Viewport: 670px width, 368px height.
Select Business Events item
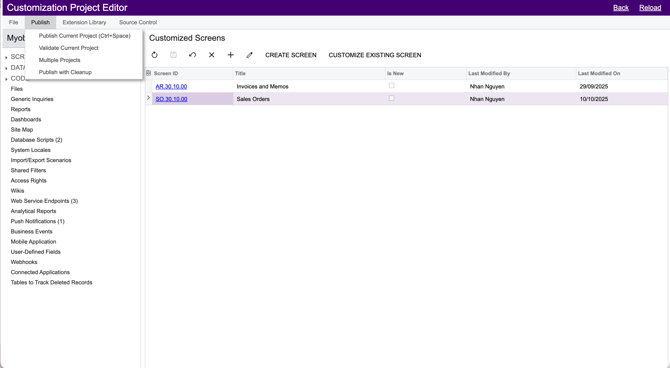click(32, 231)
